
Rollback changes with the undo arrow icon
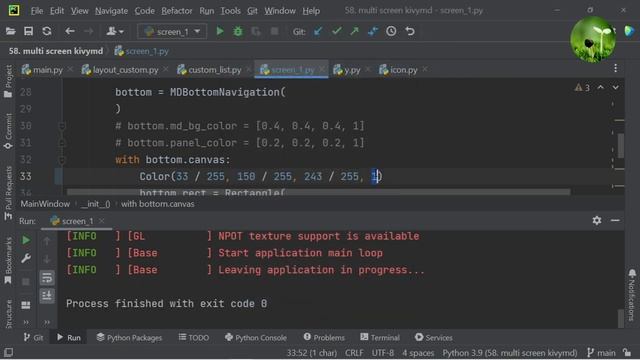(410, 31)
